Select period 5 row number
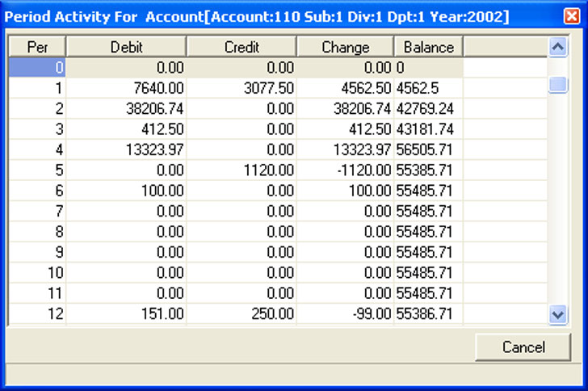This screenshot has width=588, height=391. point(37,170)
